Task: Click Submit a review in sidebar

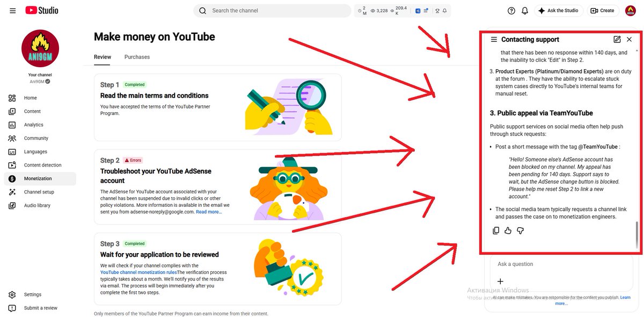Action: (x=40, y=308)
